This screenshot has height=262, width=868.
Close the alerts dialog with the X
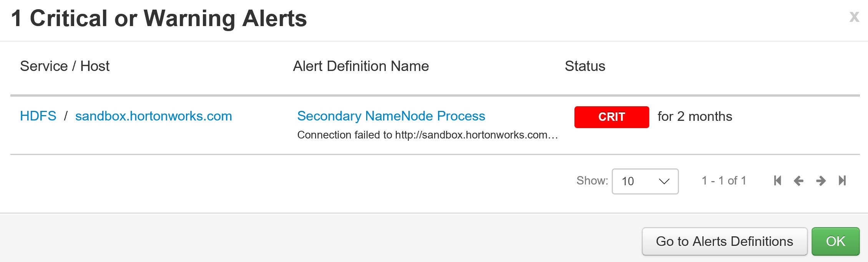coord(854,17)
